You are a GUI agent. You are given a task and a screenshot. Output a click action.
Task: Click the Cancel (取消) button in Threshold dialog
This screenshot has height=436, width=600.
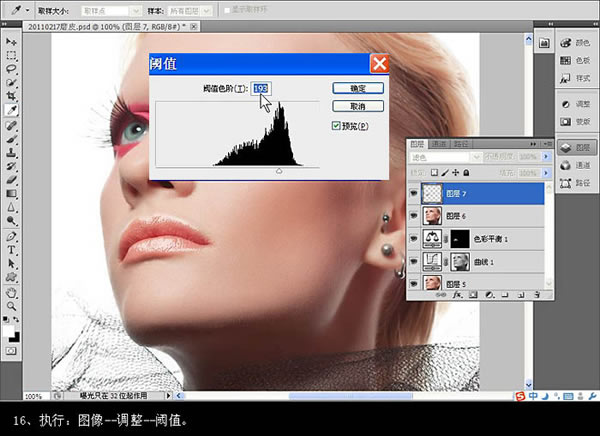[x=358, y=106]
